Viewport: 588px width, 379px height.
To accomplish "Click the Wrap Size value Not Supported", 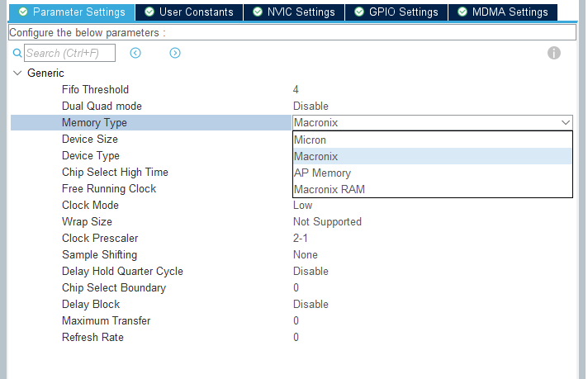I will point(327,221).
